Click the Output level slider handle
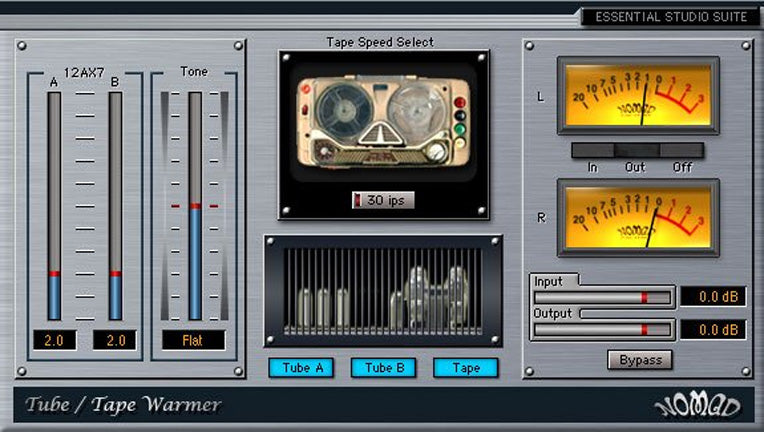Viewport: 764px width, 432px height. tap(644, 329)
